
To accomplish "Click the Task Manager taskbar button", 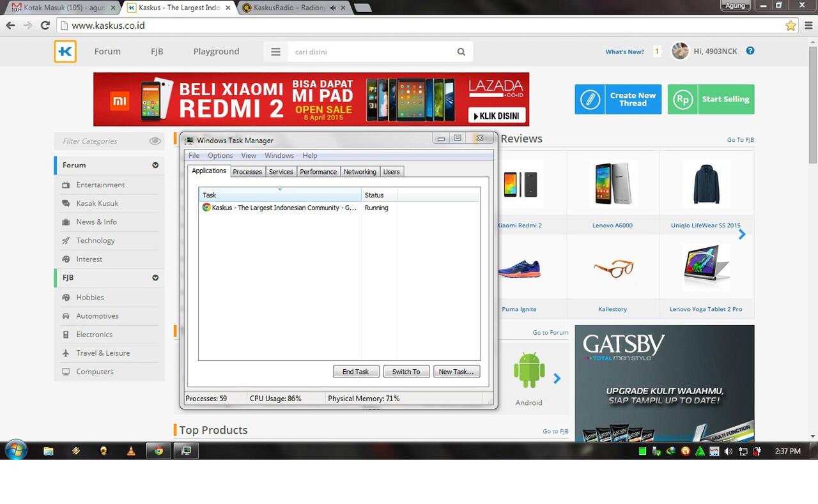I will tap(187, 450).
